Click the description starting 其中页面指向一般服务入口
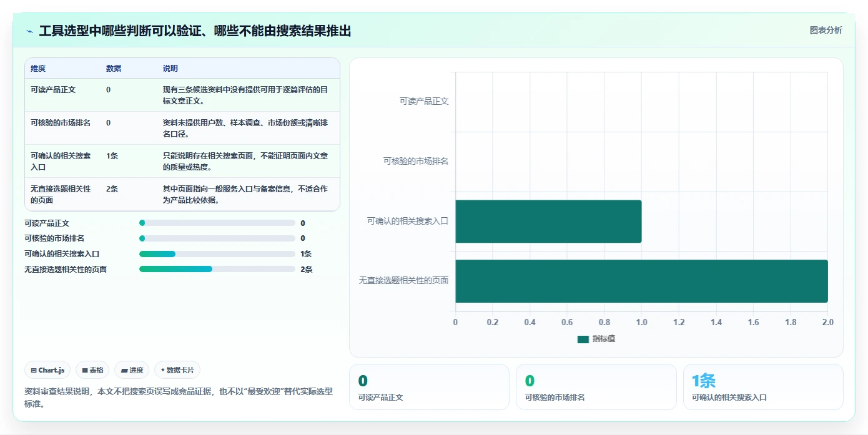This screenshot has width=868, height=435. pos(245,194)
